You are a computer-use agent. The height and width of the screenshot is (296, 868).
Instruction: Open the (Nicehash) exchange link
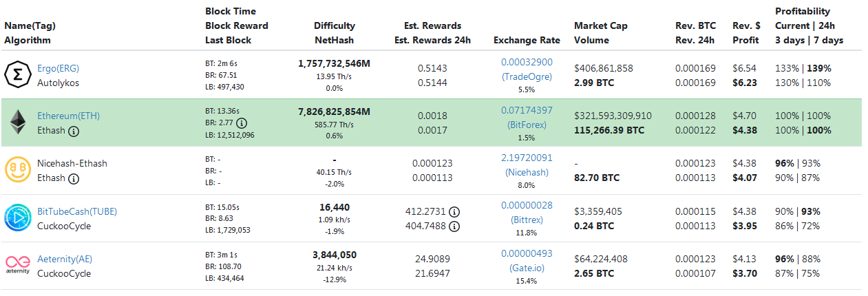tap(527, 172)
